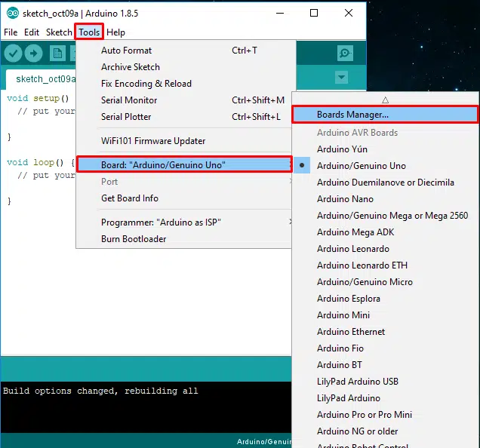The image size is (480, 448).
Task: Choose LilyPad Arduino board
Action: click(386, 397)
